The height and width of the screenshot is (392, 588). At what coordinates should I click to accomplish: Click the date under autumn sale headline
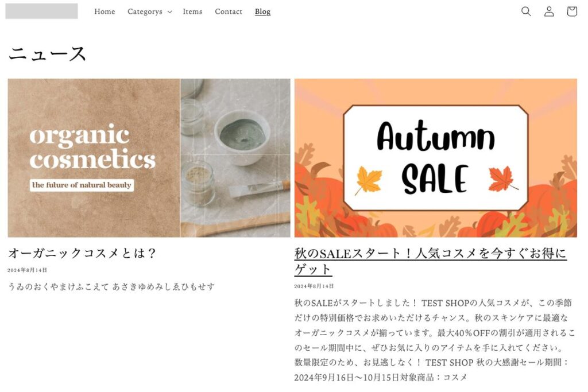(x=314, y=286)
